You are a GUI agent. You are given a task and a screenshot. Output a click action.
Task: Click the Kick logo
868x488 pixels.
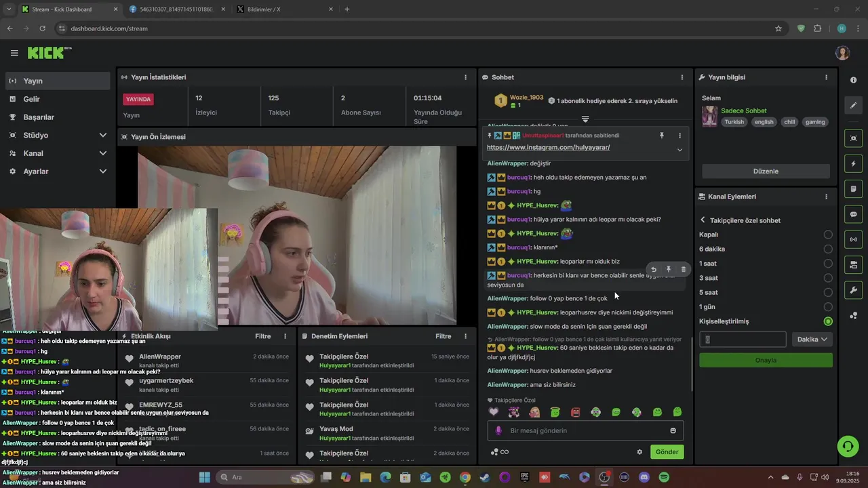[49, 53]
